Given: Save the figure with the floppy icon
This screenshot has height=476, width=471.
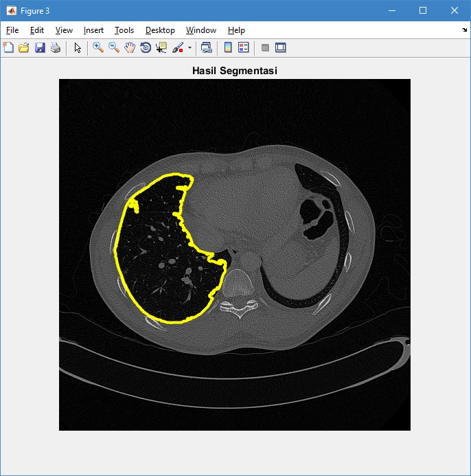Looking at the screenshot, I should coord(40,47).
